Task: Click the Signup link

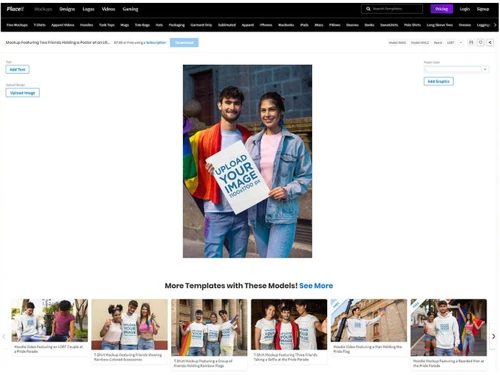Action: pyautogui.click(x=482, y=9)
